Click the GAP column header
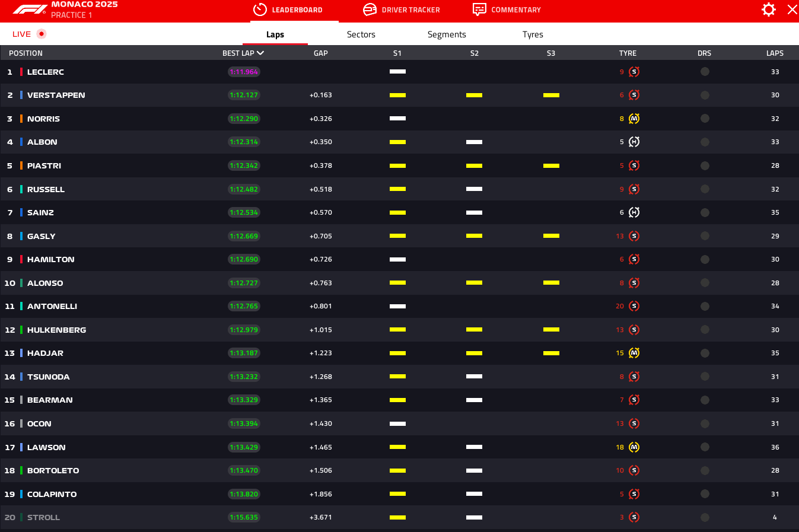Image resolution: width=799 pixels, height=532 pixels. 321,53
